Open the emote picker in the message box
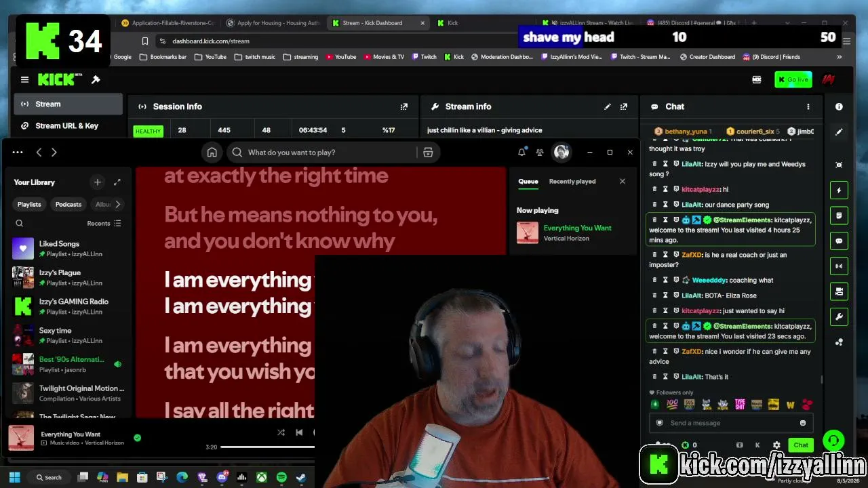The width and height of the screenshot is (868, 488). [x=803, y=423]
